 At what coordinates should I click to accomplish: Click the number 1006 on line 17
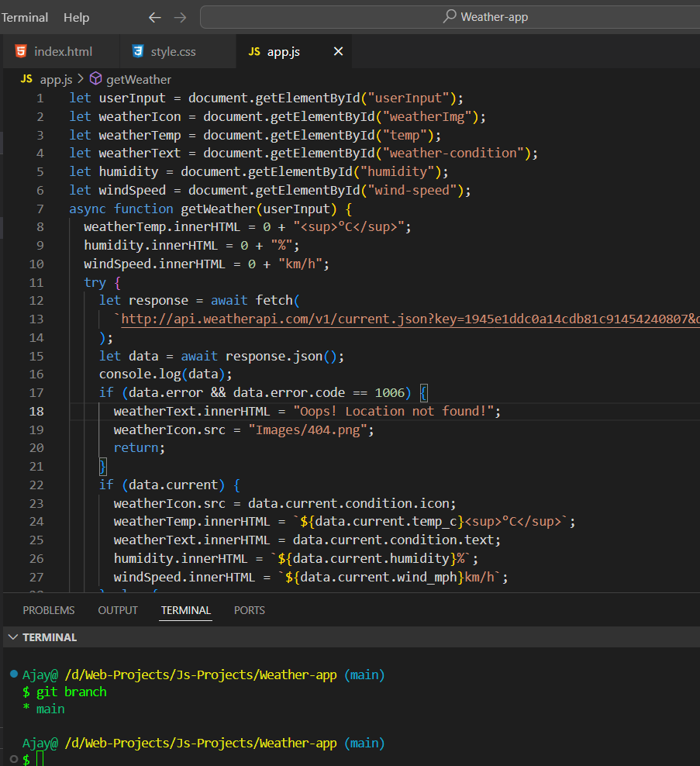389,393
